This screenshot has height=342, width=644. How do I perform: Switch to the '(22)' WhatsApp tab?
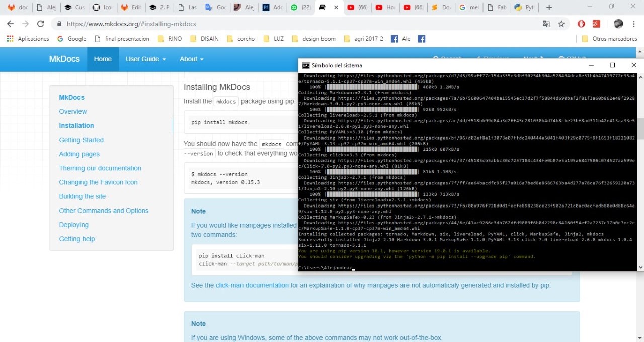point(300,7)
